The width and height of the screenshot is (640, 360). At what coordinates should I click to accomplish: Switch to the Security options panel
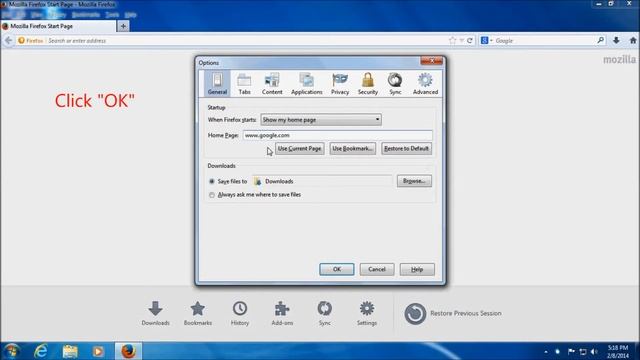tap(368, 84)
